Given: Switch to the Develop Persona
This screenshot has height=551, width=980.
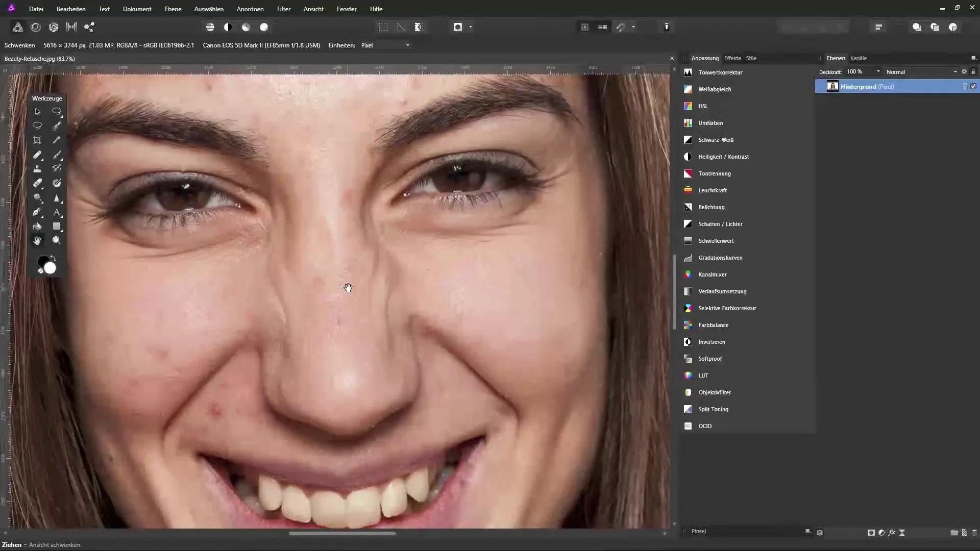Looking at the screenshot, I should coord(54,27).
